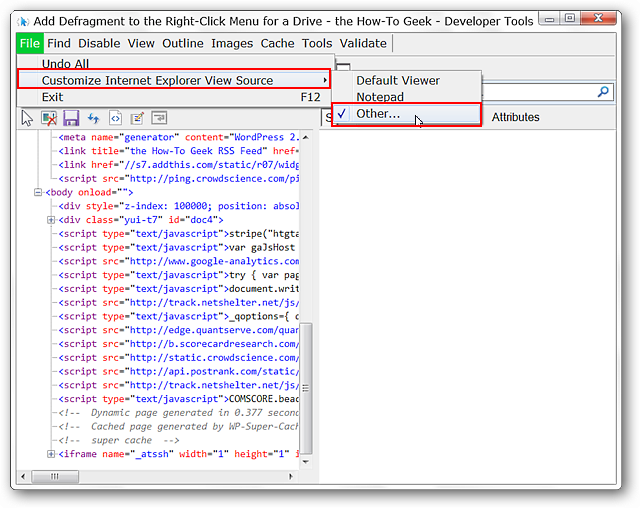Click vertical scrollbar down arrow
The height and width of the screenshot is (508, 640).
coord(306,461)
